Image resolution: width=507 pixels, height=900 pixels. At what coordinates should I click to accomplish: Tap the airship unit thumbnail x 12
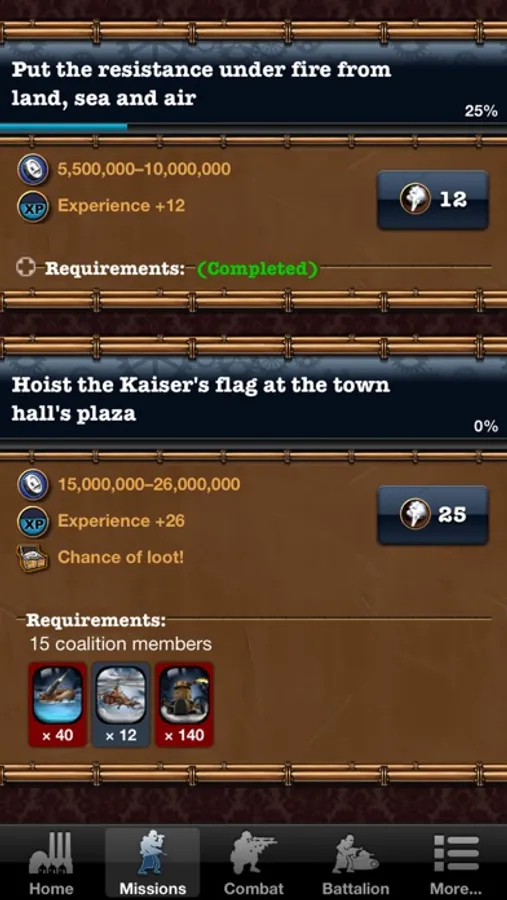click(x=121, y=704)
